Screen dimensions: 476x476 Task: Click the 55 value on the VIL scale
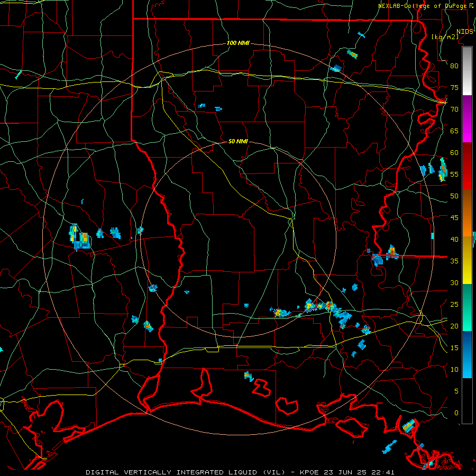pyautogui.click(x=454, y=174)
